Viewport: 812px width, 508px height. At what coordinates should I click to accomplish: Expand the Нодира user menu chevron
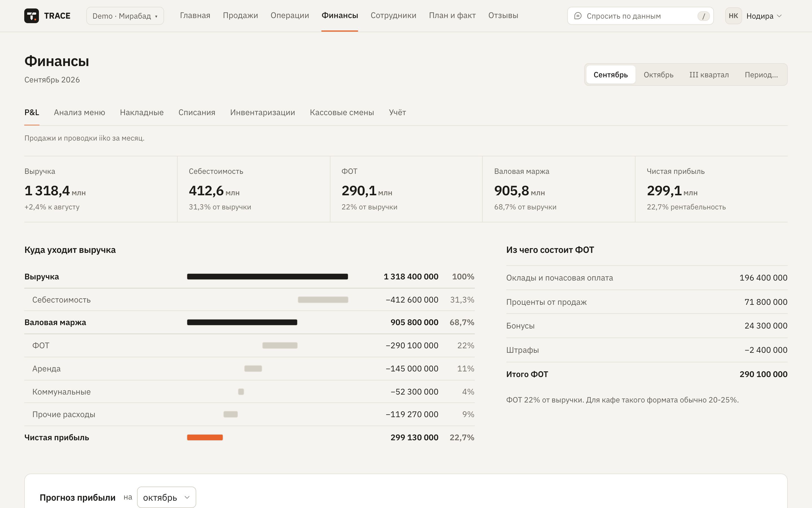(x=779, y=16)
